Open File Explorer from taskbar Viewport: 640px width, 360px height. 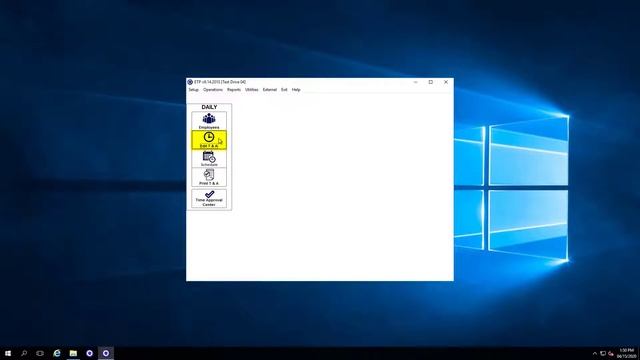(x=73, y=353)
